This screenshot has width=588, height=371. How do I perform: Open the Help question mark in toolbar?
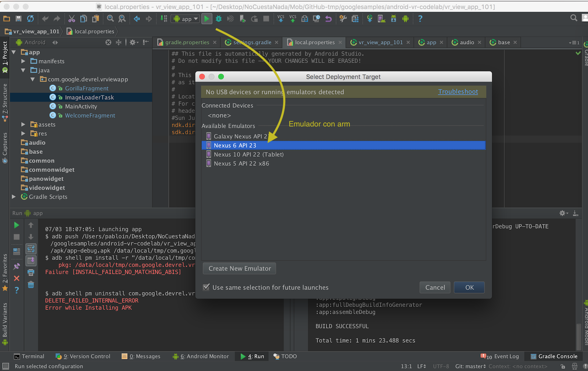420,18
